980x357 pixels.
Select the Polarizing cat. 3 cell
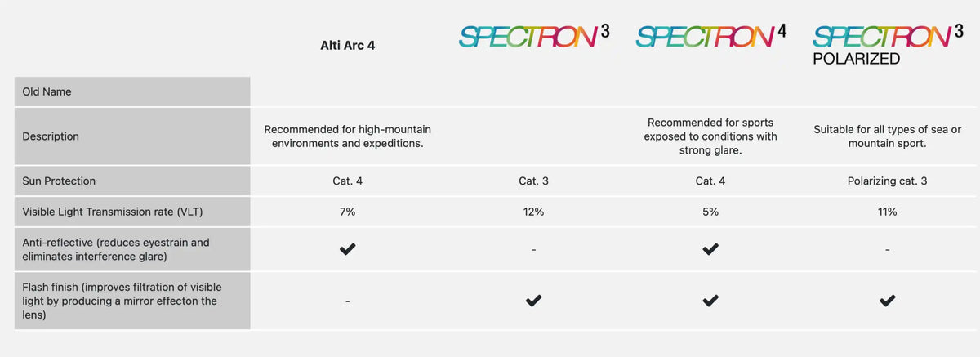coord(887,181)
